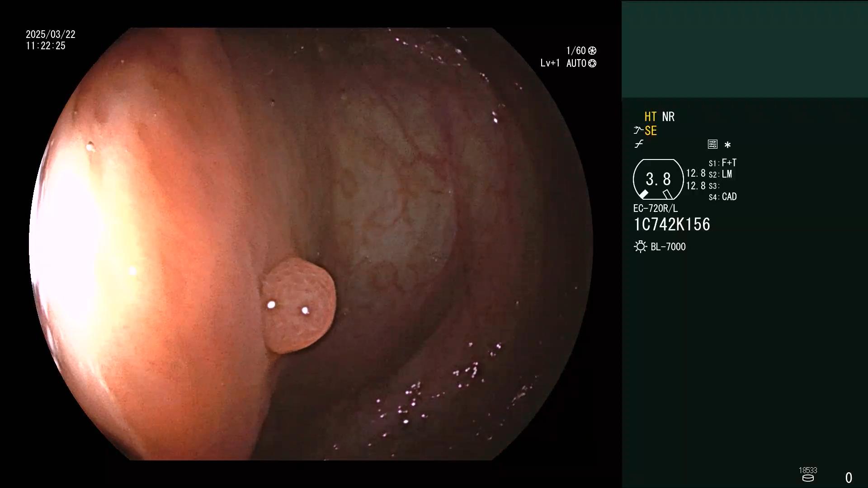Click the scope tip diagram showing 3.8
Screen dimensions: 868x488
click(x=658, y=179)
